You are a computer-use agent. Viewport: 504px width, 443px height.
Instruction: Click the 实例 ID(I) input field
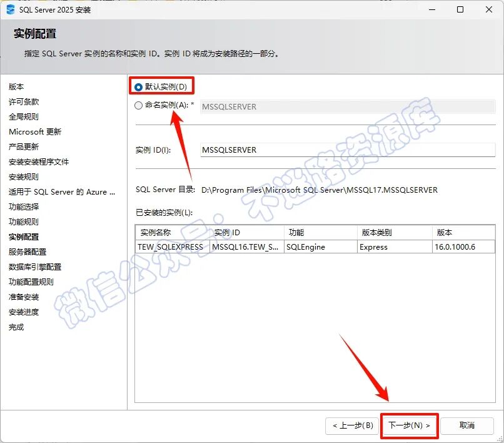coord(348,150)
